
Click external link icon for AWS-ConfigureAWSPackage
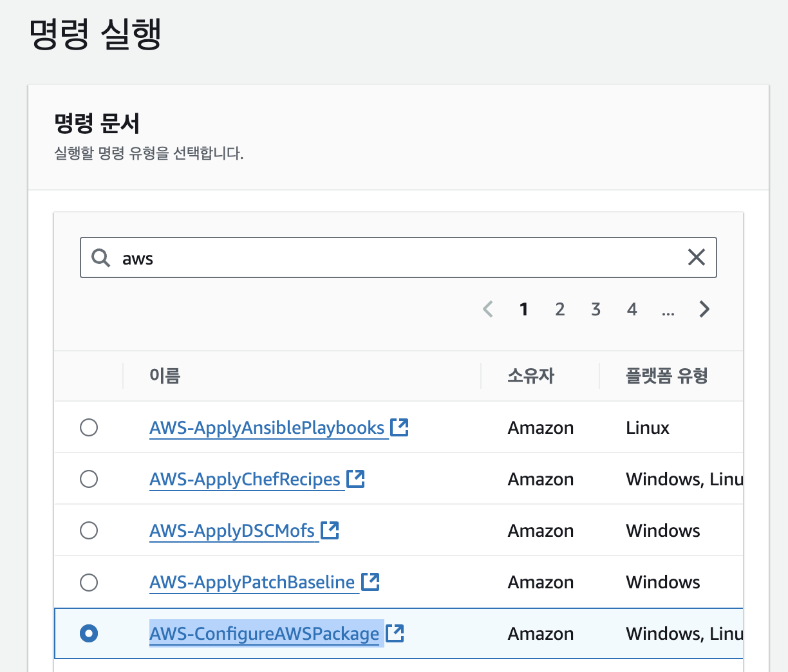(395, 633)
